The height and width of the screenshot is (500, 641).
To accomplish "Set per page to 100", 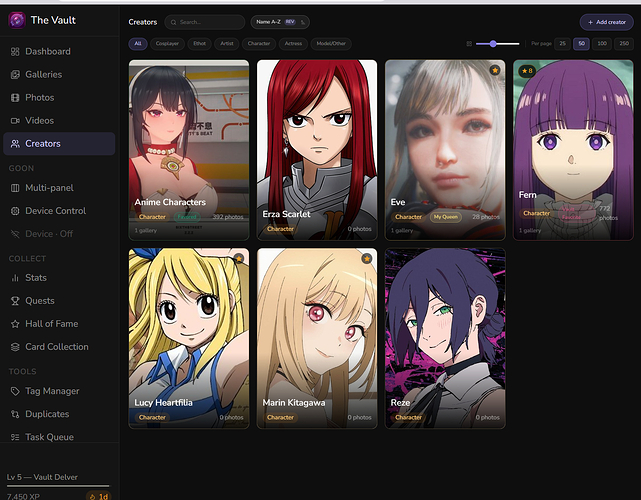I will [x=602, y=43].
